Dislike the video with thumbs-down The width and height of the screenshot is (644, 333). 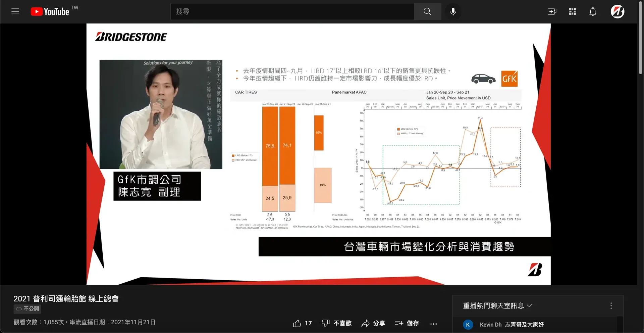(x=336, y=323)
